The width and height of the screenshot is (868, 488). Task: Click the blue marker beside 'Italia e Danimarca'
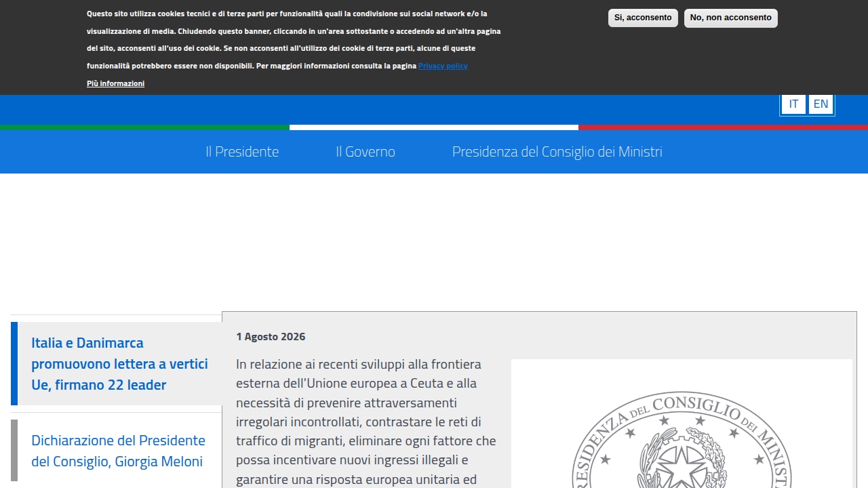click(14, 363)
